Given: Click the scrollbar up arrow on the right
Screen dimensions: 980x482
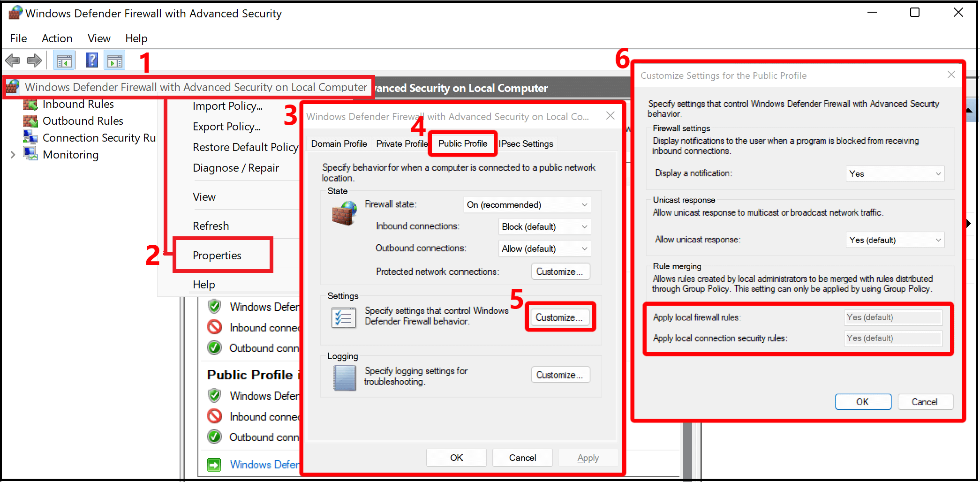Looking at the screenshot, I should pos(969,110).
